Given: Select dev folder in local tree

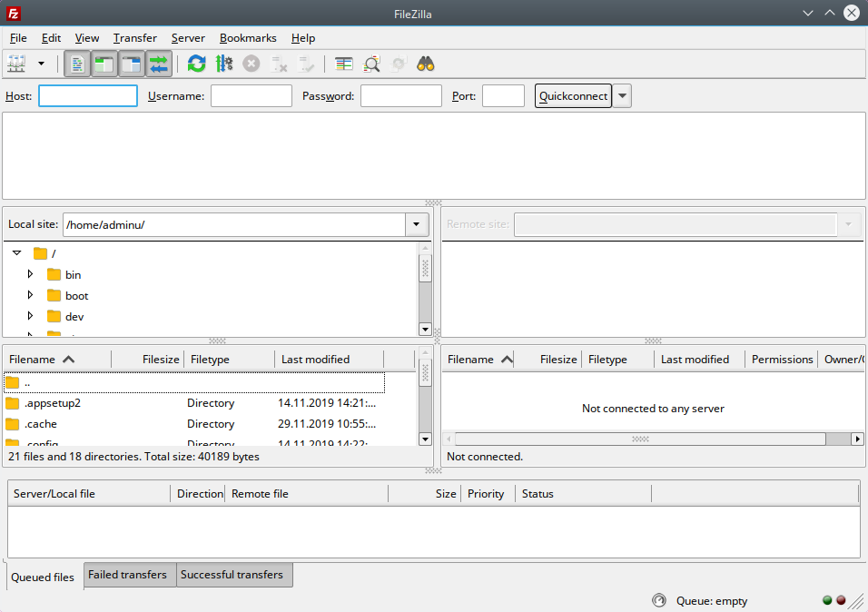Looking at the screenshot, I should click(x=65, y=317).
